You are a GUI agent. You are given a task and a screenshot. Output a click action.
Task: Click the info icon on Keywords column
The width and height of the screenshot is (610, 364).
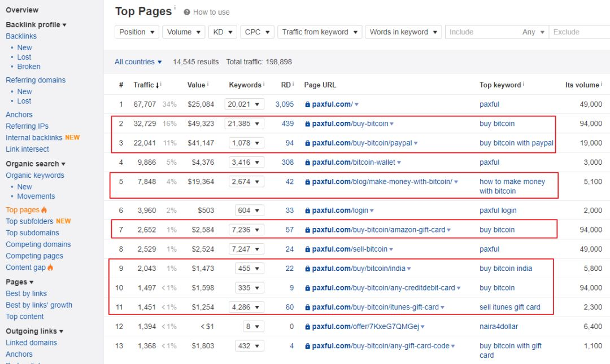tap(264, 84)
